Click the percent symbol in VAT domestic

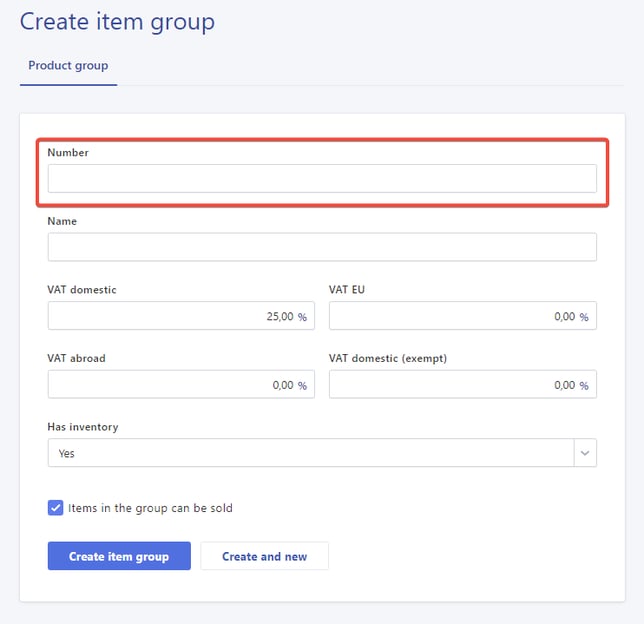[x=302, y=317]
